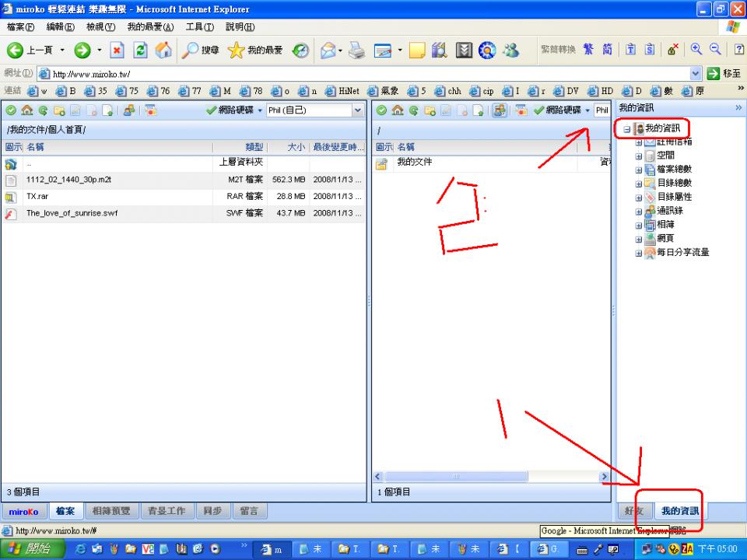747x560 pixels.
Task: Stop page loading in IE toolbar
Action: 117,50
